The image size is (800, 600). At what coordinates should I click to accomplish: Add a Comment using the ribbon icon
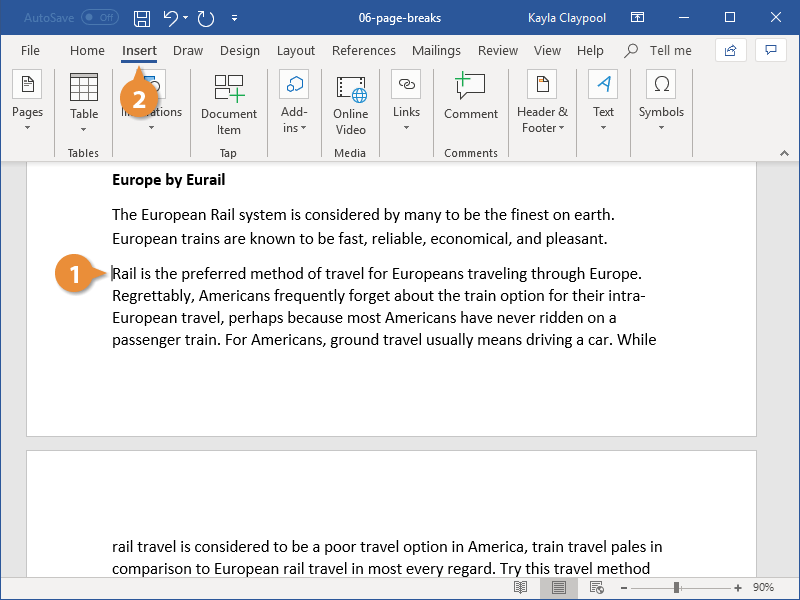coord(470,86)
